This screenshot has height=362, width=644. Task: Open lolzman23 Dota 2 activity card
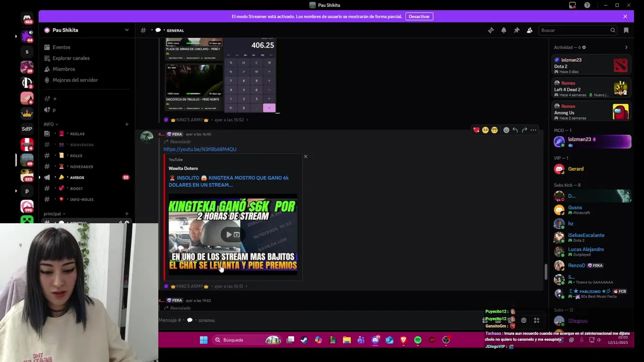click(x=591, y=65)
